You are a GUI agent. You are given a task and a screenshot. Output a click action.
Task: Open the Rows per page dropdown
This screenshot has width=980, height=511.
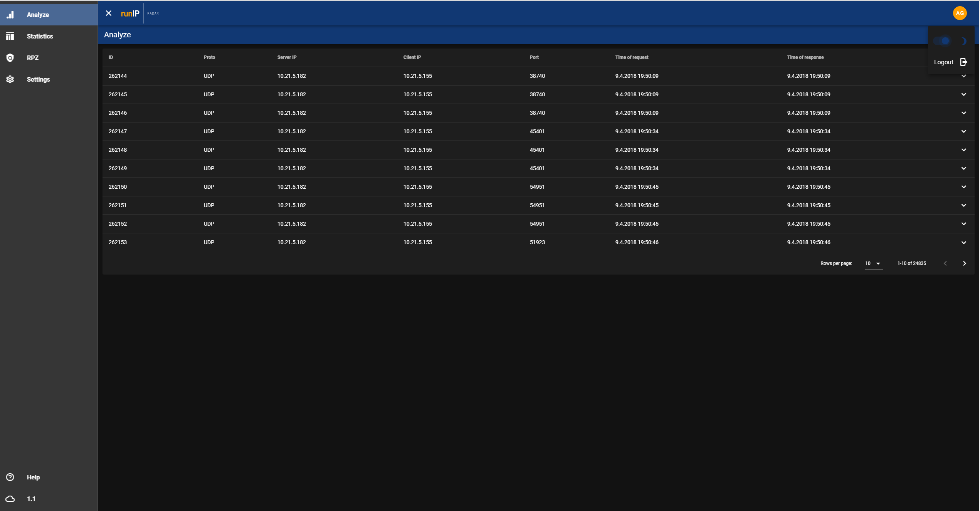(x=873, y=263)
